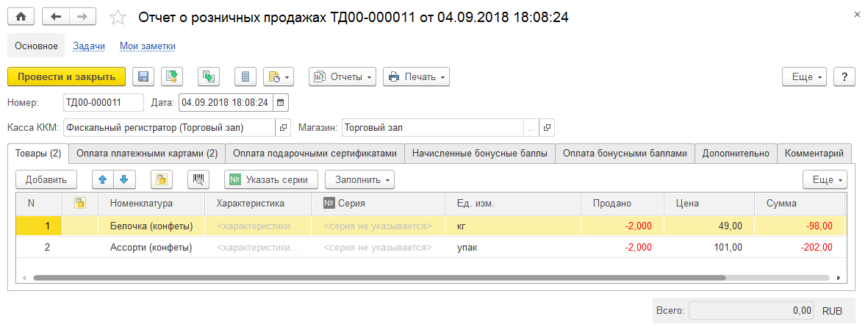
Task: Expand the Отчеты dropdown
Action: 342,76
